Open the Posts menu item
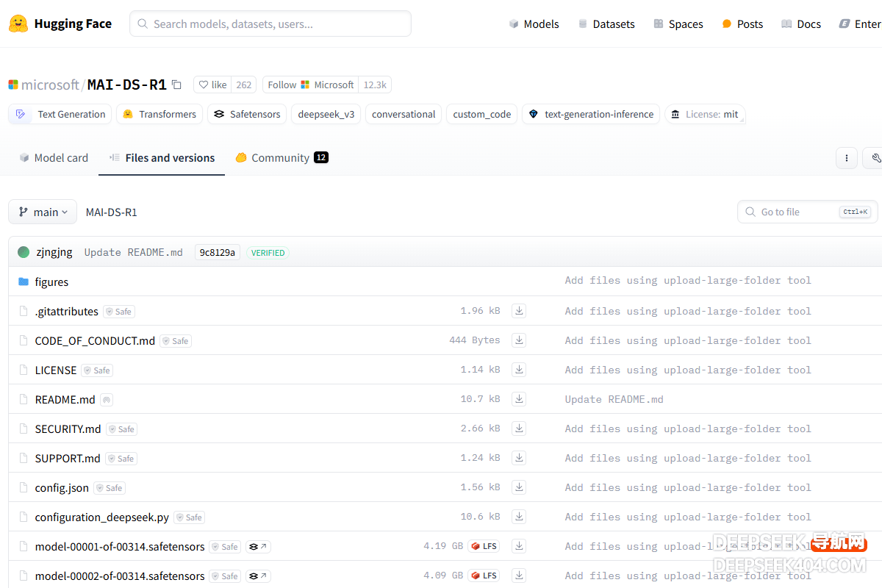 tap(742, 24)
